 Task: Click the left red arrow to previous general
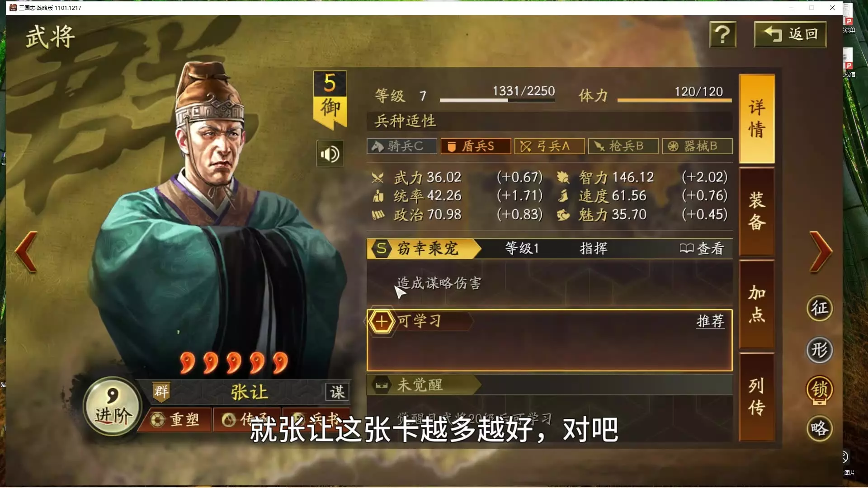(x=26, y=252)
